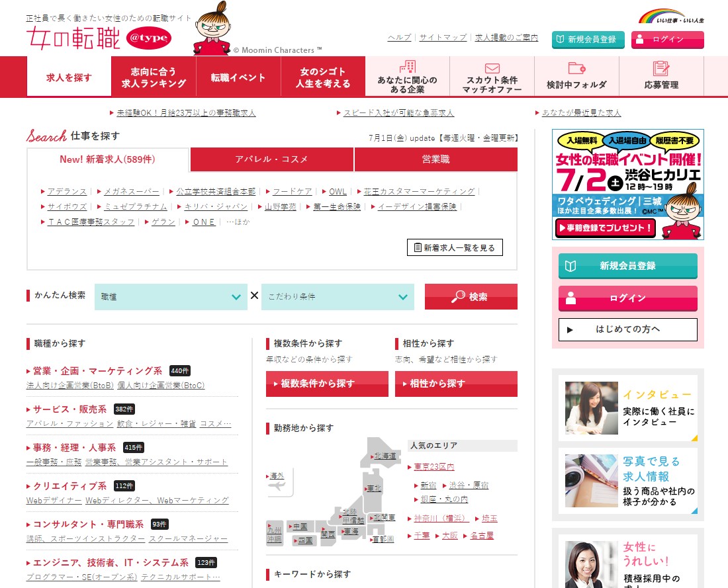Open 事務・経理・人事系 category
This screenshot has height=588, width=728.
click(x=74, y=447)
